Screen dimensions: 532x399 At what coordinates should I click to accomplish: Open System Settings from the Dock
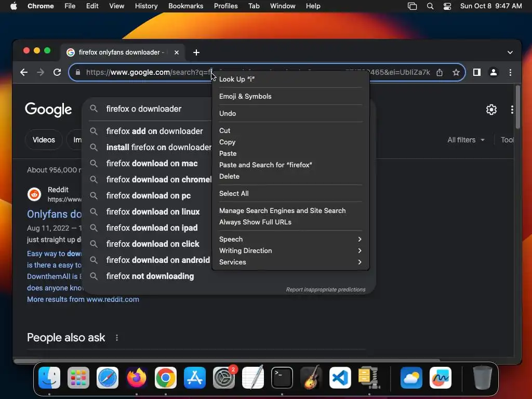coord(224,378)
